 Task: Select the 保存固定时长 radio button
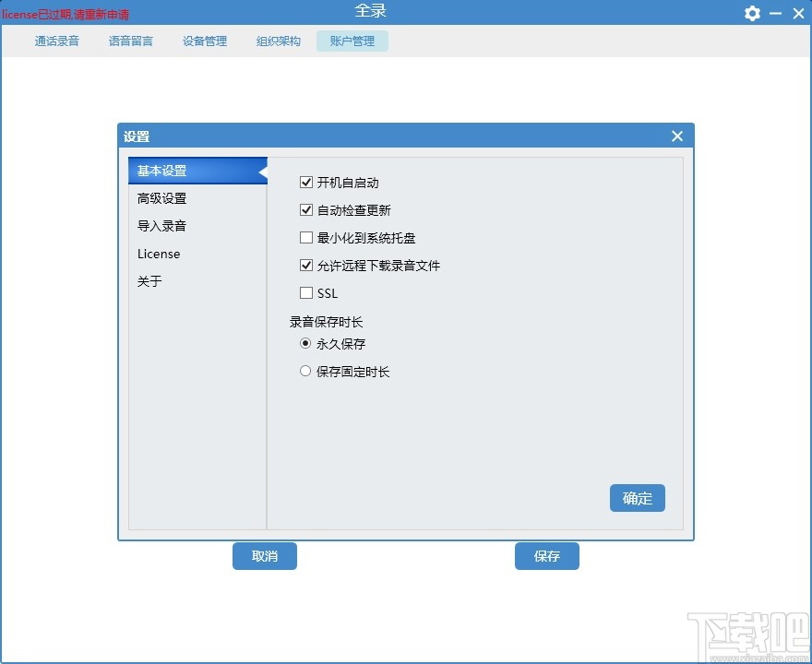(305, 371)
